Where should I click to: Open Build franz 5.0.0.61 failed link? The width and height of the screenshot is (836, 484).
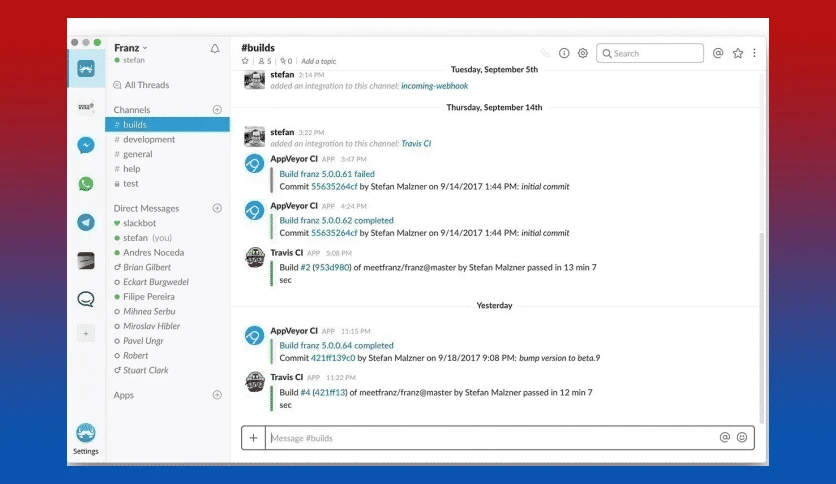(327, 174)
